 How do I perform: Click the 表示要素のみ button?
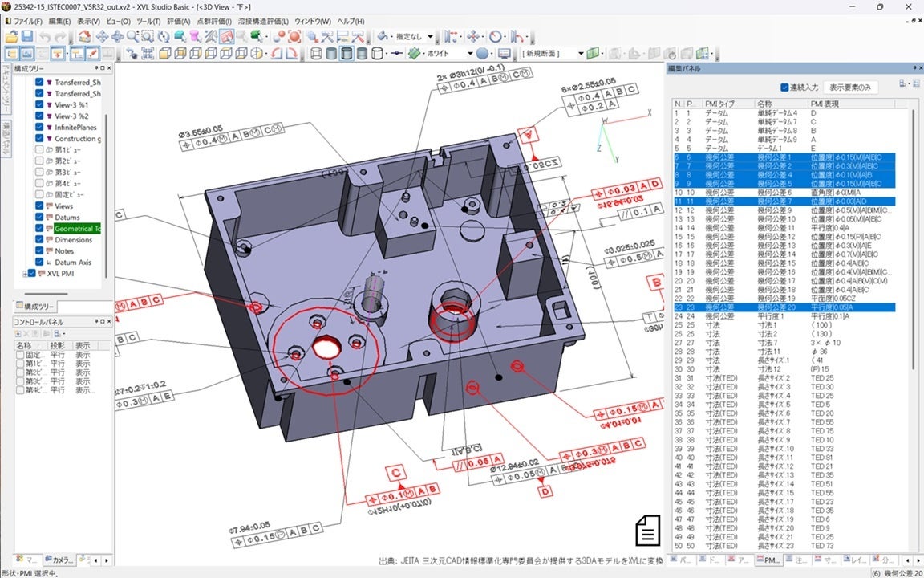[x=851, y=87]
